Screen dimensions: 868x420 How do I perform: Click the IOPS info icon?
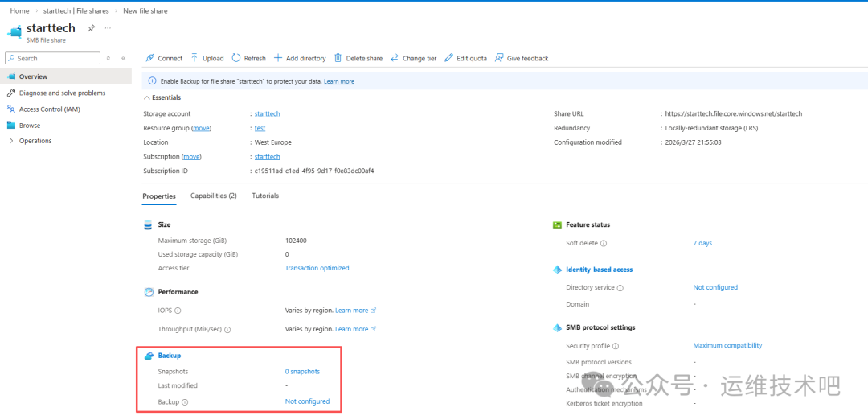pos(178,311)
